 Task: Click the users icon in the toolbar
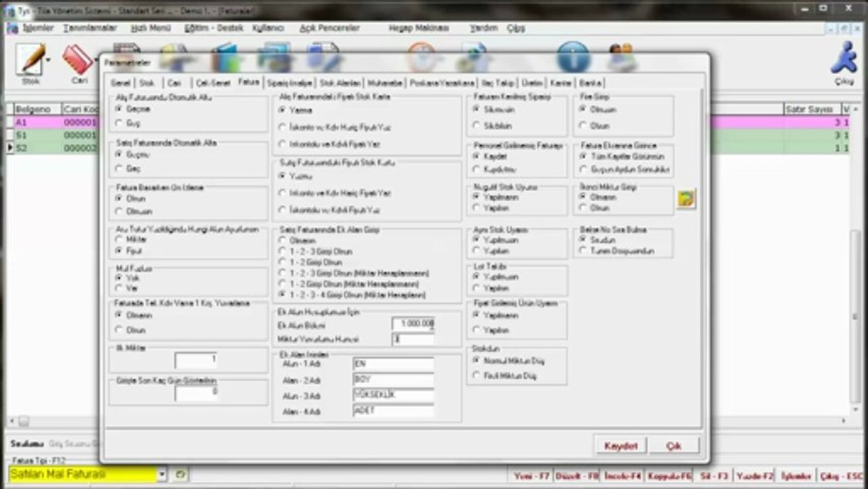pos(622,57)
